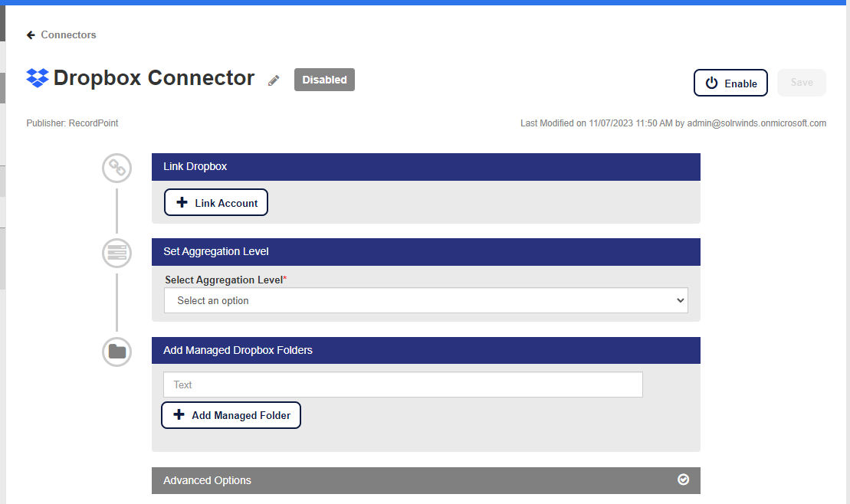Click the Last Modified timestamp text

coord(673,123)
